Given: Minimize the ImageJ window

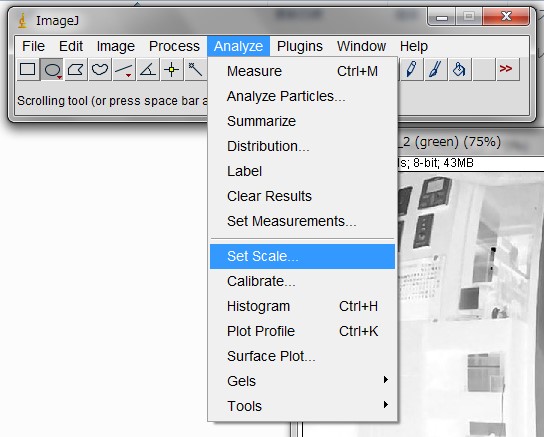Looking at the screenshot, I should tap(442, 17).
